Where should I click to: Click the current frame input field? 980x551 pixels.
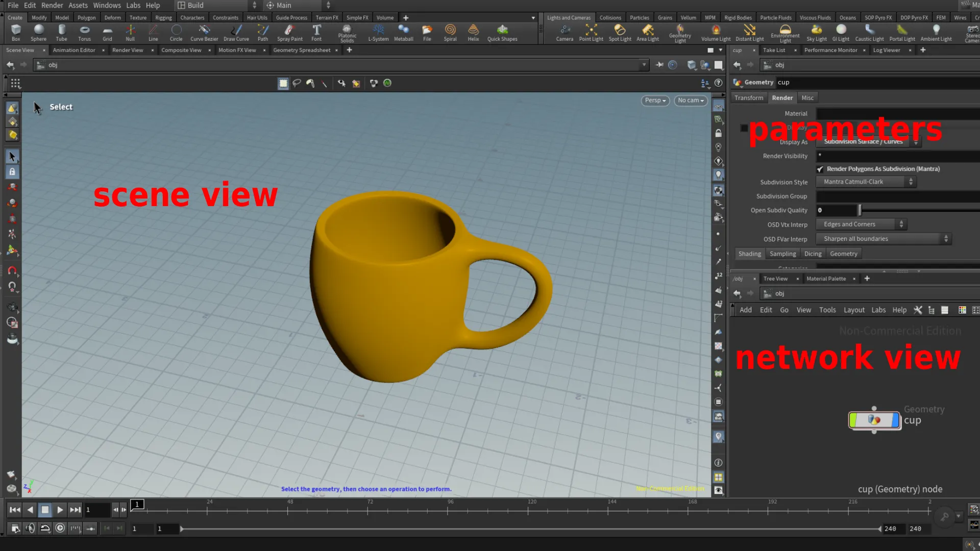[97, 510]
